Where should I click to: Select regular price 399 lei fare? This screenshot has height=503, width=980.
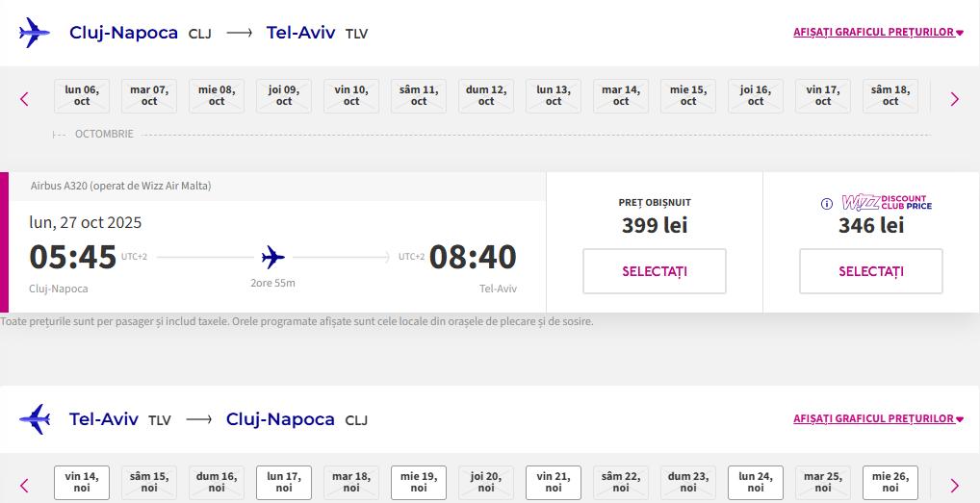pyautogui.click(x=654, y=271)
